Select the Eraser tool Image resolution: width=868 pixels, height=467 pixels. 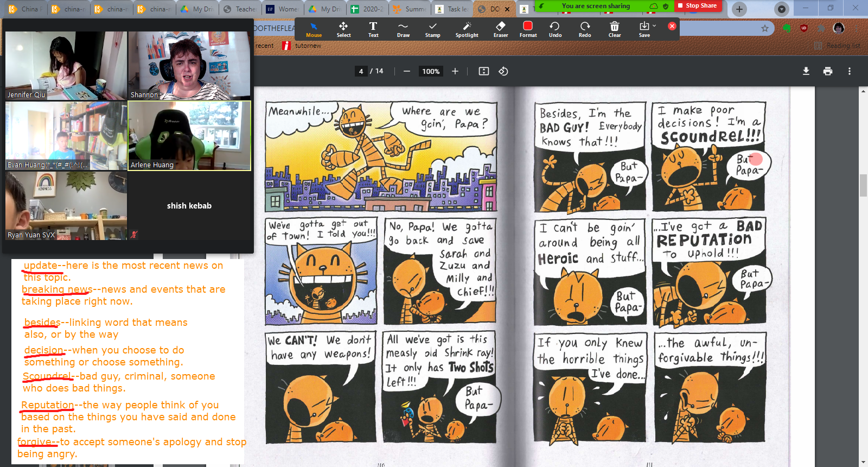pos(501,29)
